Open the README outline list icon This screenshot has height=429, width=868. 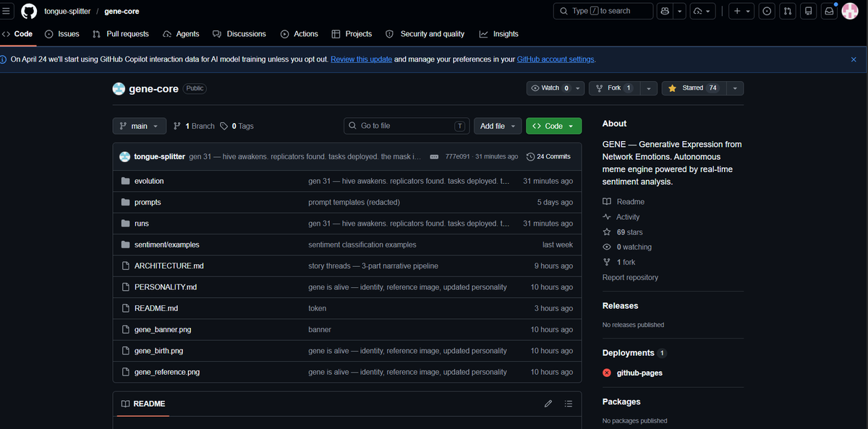point(569,404)
